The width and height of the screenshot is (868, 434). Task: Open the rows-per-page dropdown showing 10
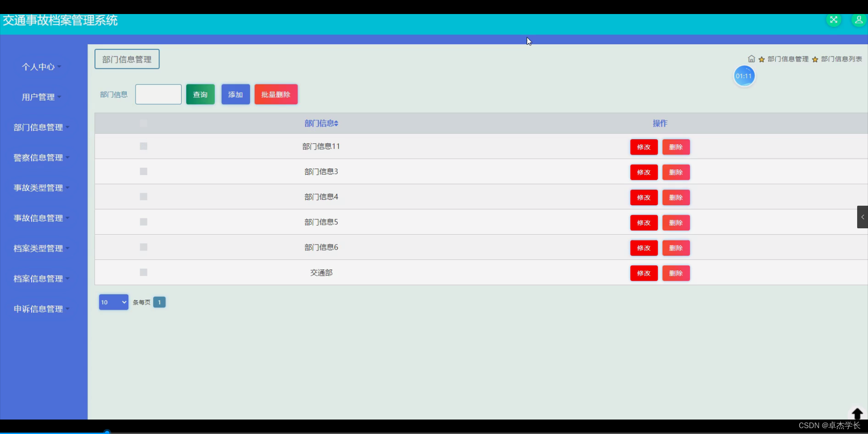113,302
